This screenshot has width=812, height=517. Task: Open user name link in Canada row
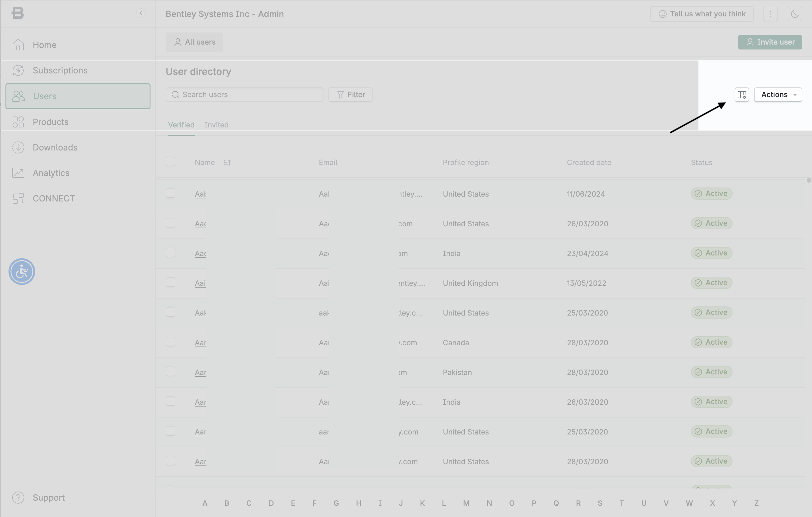(x=200, y=343)
